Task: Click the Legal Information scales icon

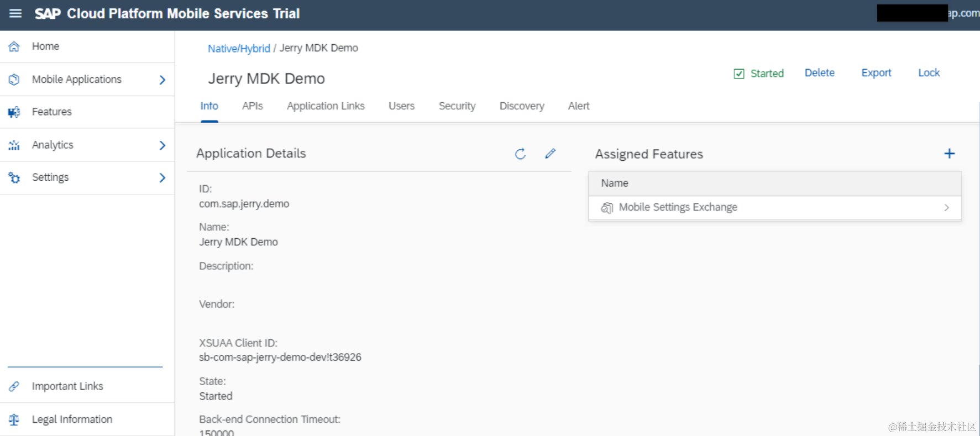Action: pyautogui.click(x=14, y=419)
